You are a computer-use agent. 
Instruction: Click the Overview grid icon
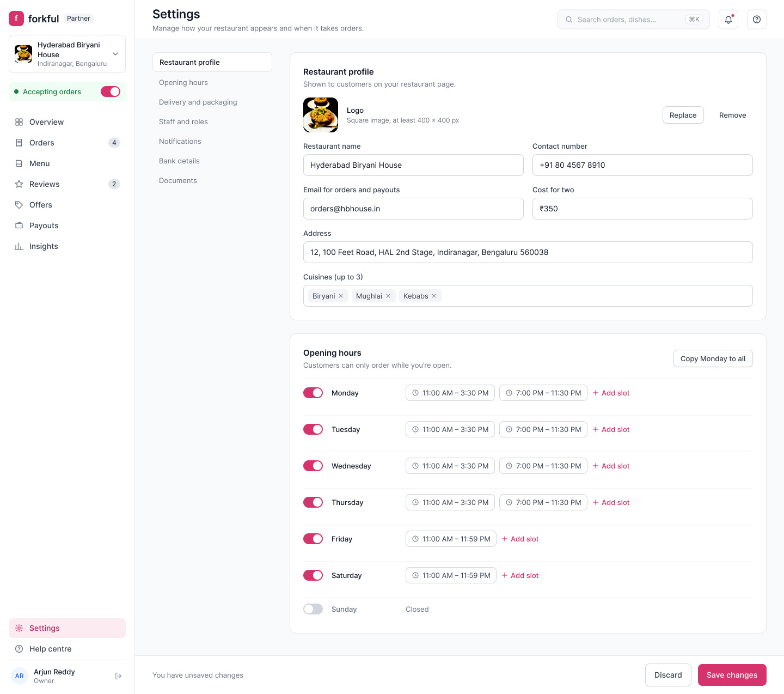coord(19,122)
